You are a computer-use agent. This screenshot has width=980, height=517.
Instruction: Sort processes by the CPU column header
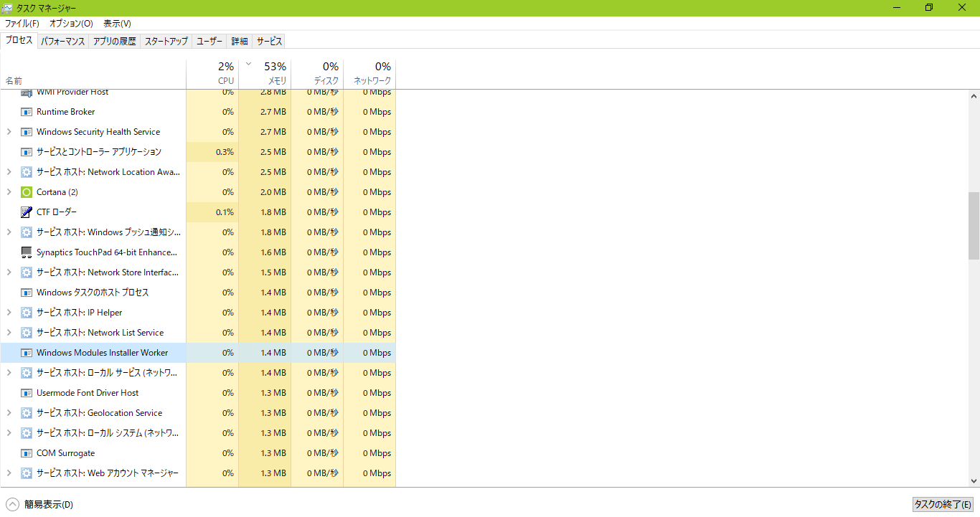[212, 74]
